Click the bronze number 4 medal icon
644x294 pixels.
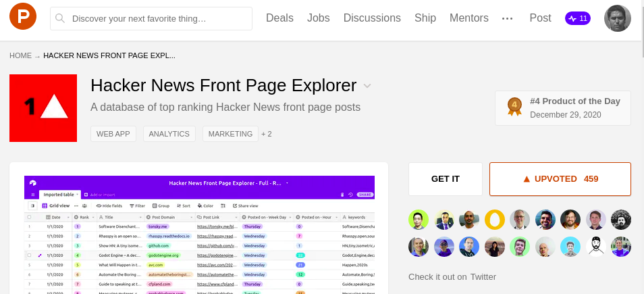(514, 107)
